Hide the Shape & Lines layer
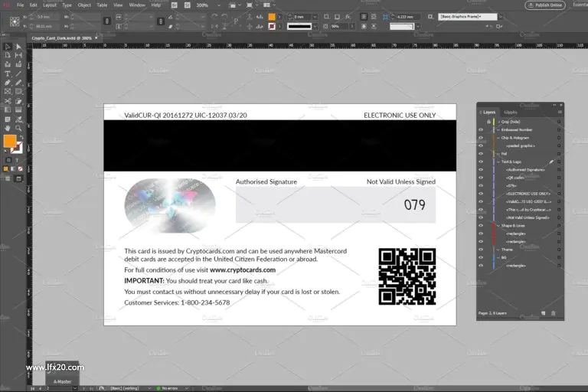The height and width of the screenshot is (392, 588). 481,225
